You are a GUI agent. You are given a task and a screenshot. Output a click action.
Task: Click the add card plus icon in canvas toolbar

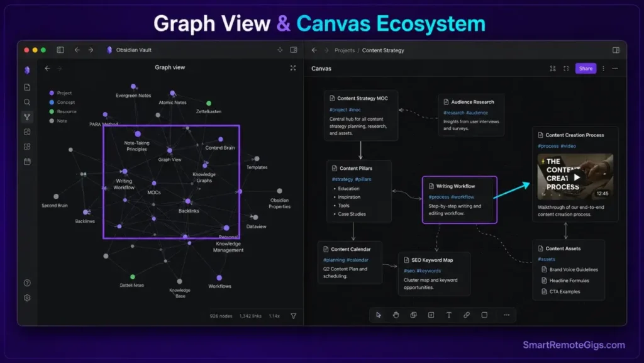[x=431, y=315]
